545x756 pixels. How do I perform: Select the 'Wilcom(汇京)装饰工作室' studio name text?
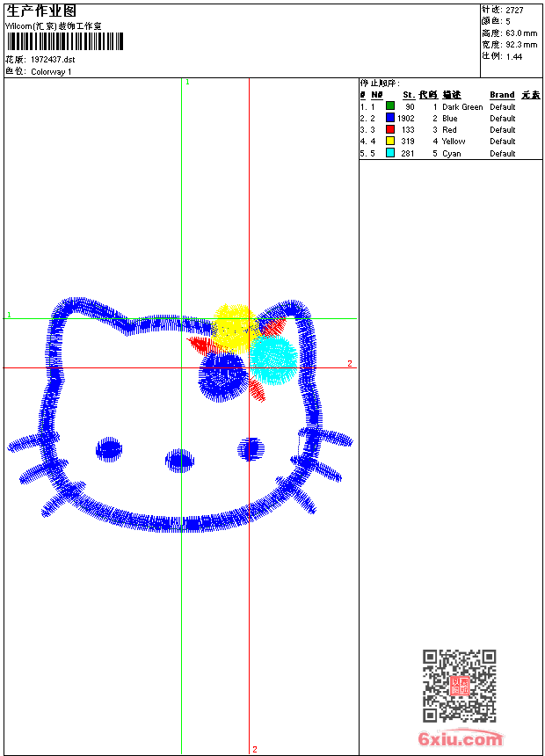click(54, 26)
